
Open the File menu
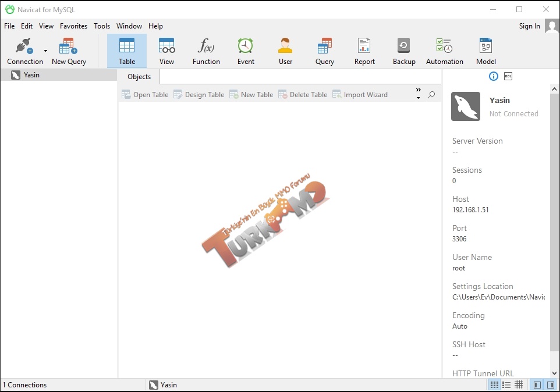coord(9,26)
